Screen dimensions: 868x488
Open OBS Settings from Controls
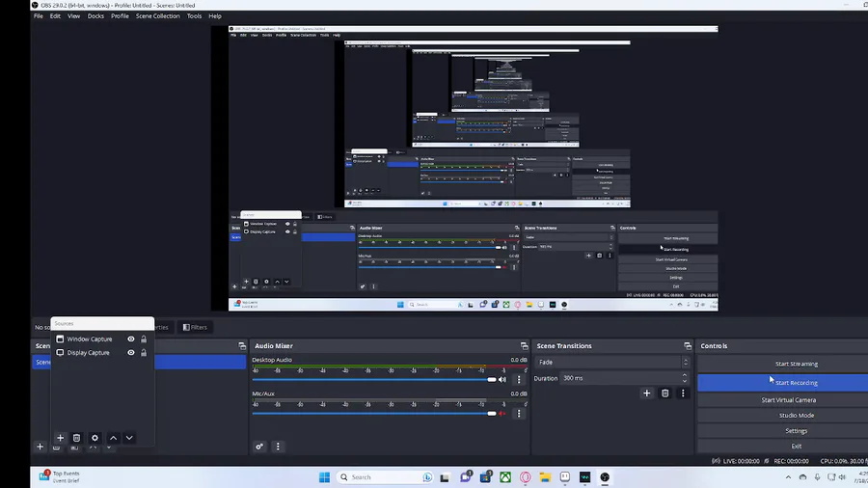(783, 430)
